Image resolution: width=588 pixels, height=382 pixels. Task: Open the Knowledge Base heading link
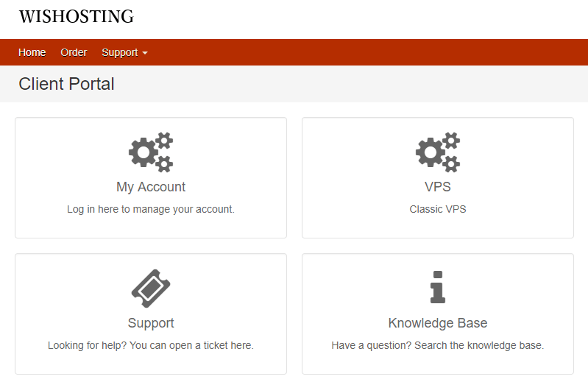point(438,323)
